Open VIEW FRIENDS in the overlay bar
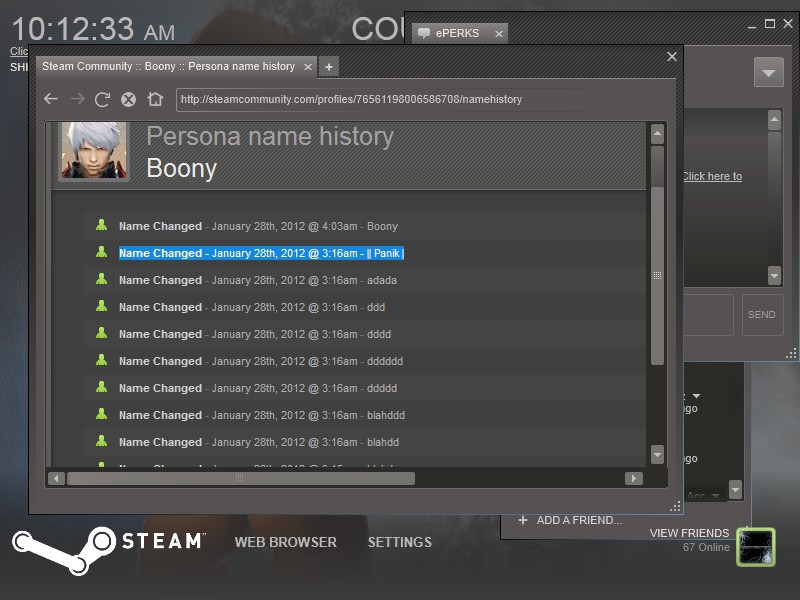Image resolution: width=800 pixels, height=600 pixels. 689,533
